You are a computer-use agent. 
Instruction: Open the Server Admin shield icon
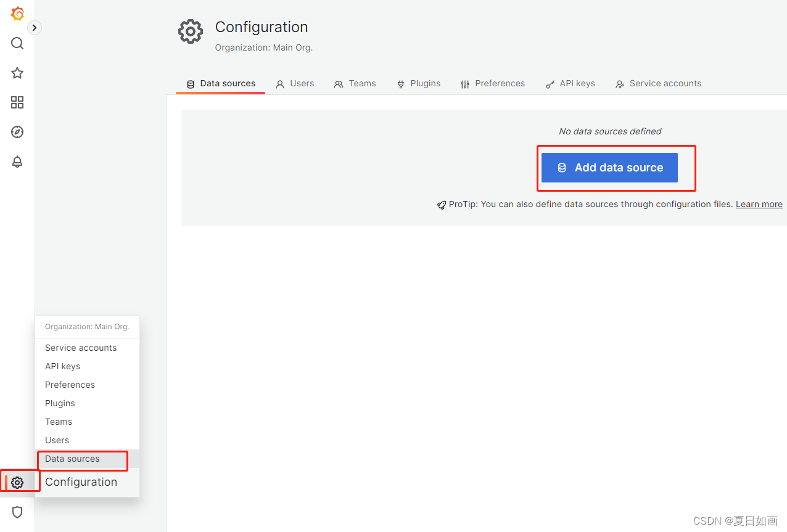pyautogui.click(x=17, y=512)
